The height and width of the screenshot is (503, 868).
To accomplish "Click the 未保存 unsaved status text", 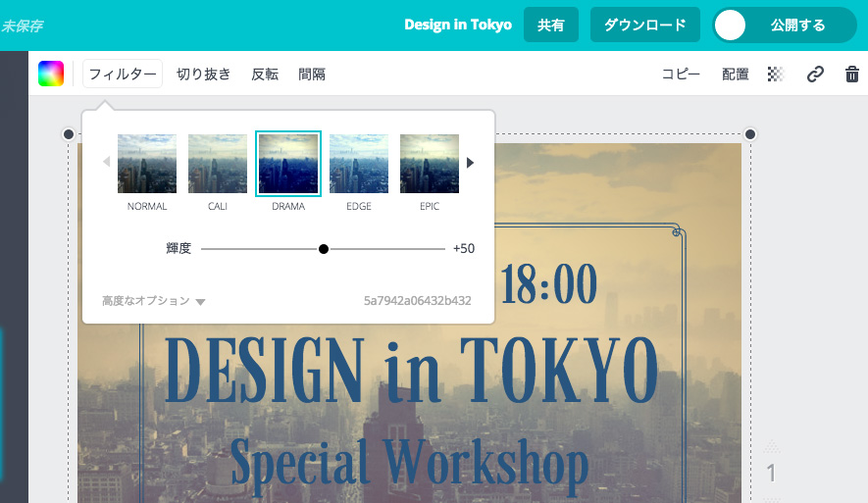I will click(x=23, y=26).
